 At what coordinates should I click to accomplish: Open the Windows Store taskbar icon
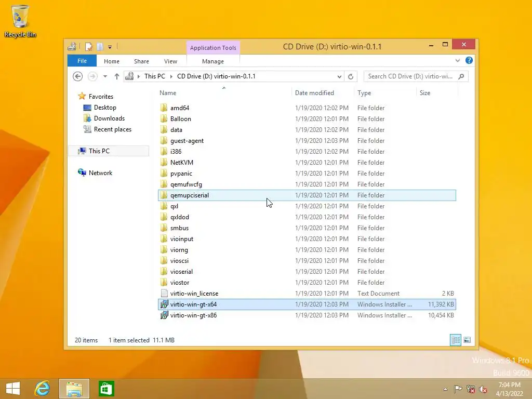click(x=106, y=389)
